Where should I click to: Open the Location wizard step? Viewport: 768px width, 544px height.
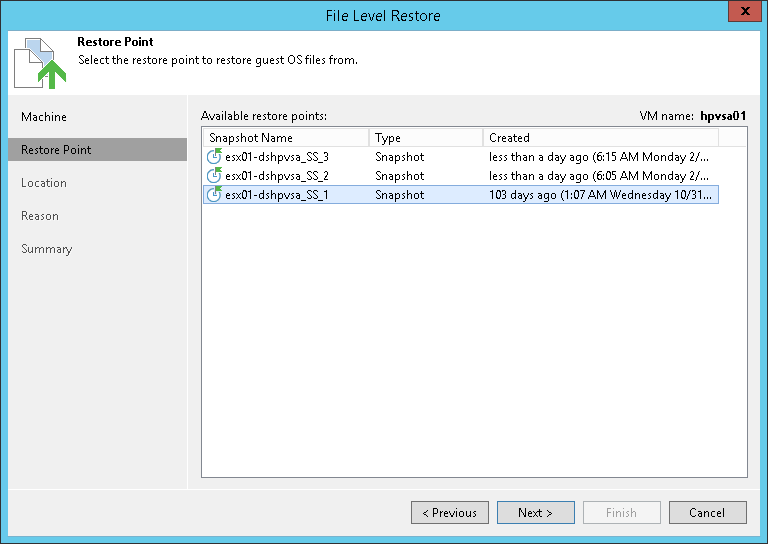44,183
